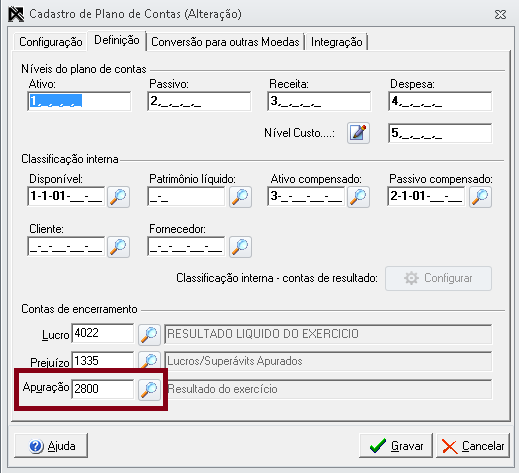This screenshot has width=519, height=473.
Task: Save changes with the Gravar button
Action: click(x=396, y=446)
